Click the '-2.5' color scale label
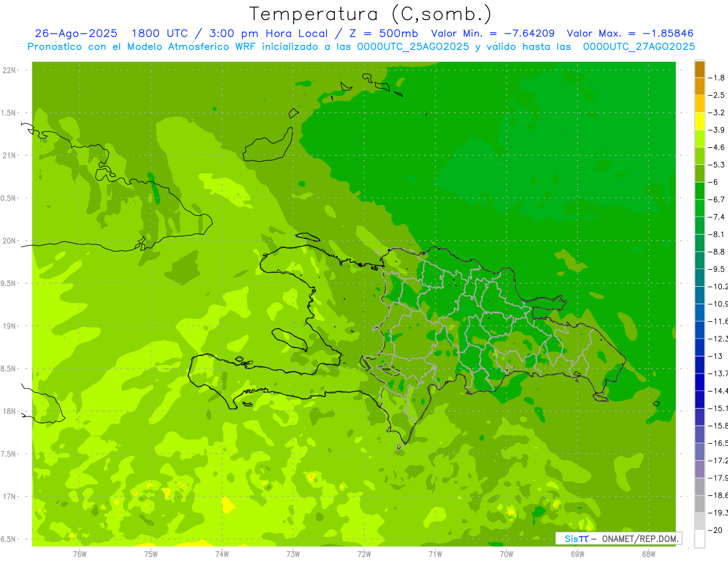 pos(716,95)
